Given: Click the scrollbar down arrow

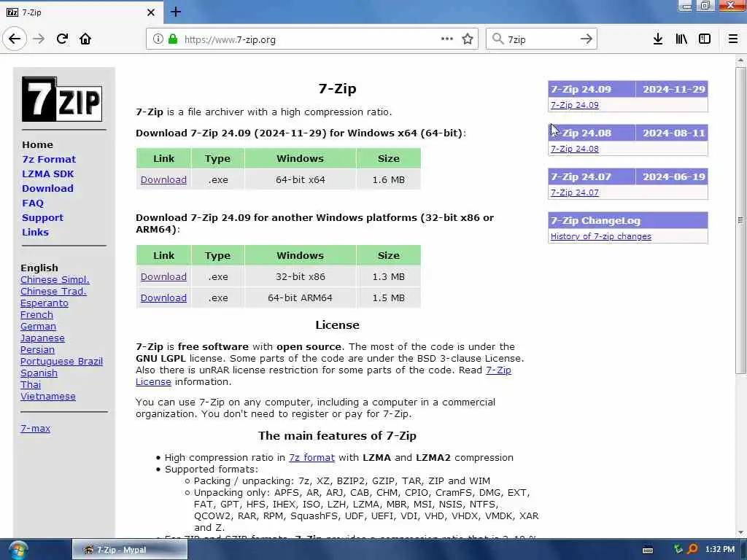Looking at the screenshot, I should click(740, 533).
